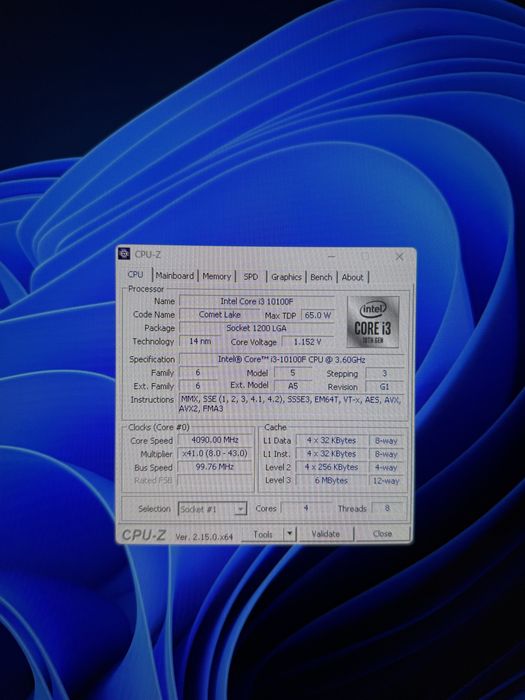Go to the Bench tab

321,277
